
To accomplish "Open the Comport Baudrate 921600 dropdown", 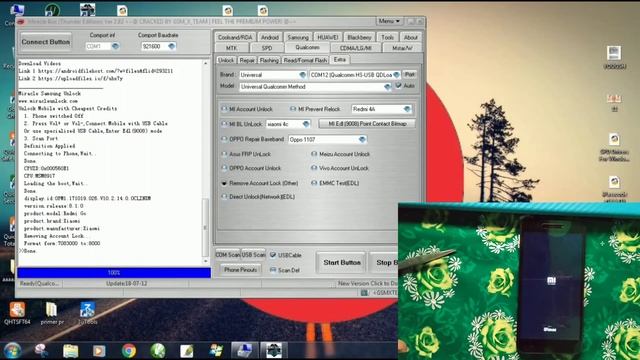I will point(172,46).
